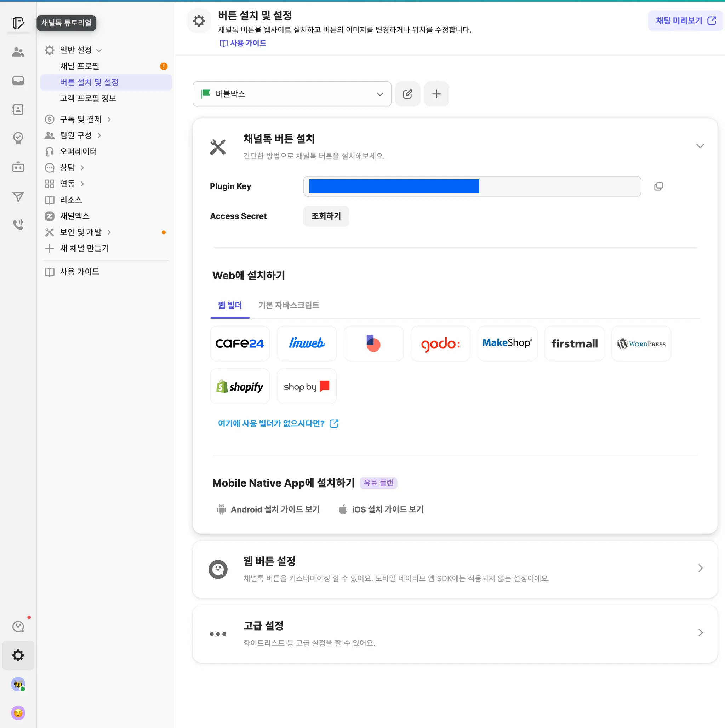The height and width of the screenshot is (728, 725).
Task: Select 고객 프로필 정보 menu item
Action: click(x=88, y=98)
